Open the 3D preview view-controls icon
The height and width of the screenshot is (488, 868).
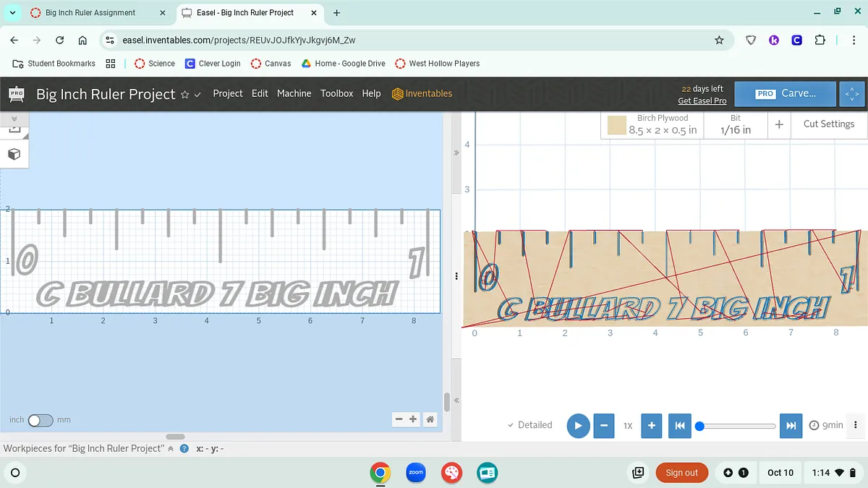[x=852, y=94]
